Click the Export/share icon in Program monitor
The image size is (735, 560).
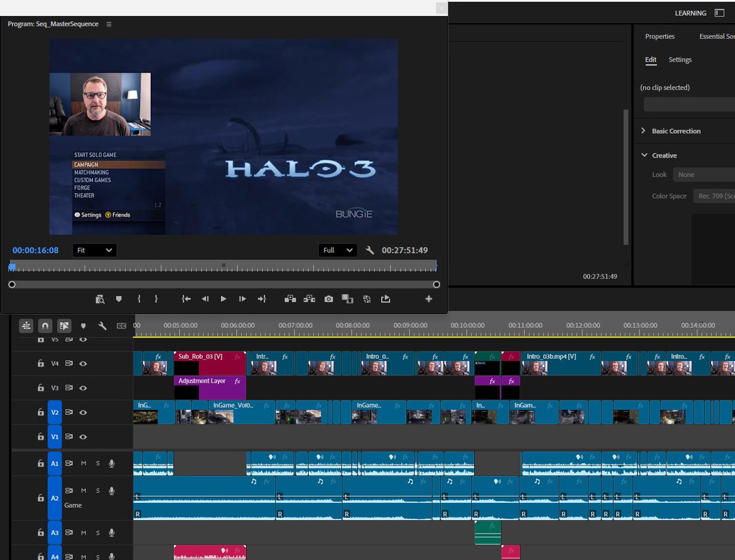point(385,299)
